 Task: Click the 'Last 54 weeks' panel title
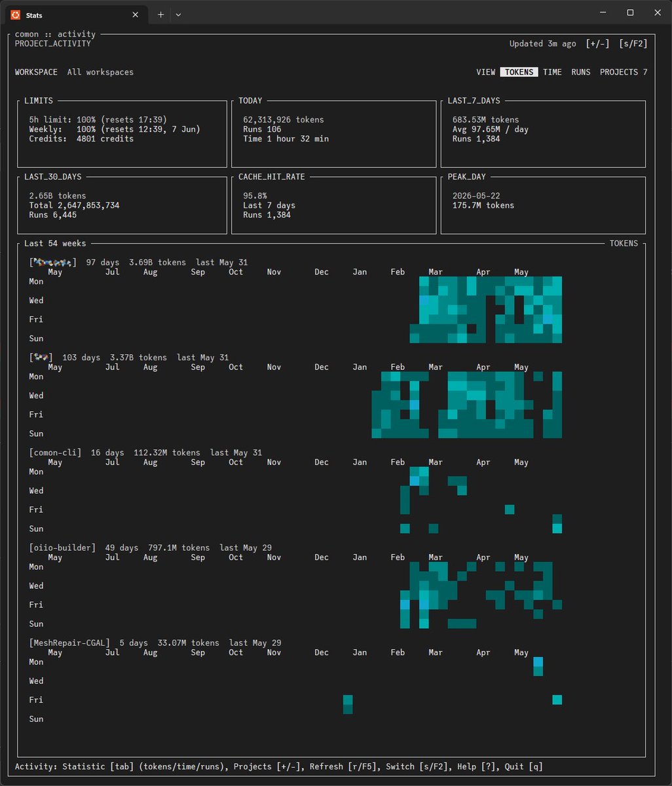(x=55, y=243)
